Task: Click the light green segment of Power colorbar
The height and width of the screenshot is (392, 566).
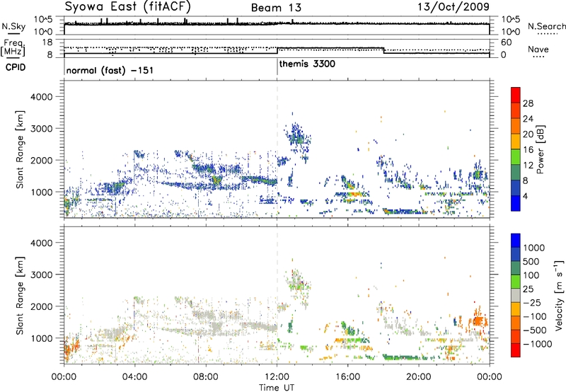Action: pos(516,156)
